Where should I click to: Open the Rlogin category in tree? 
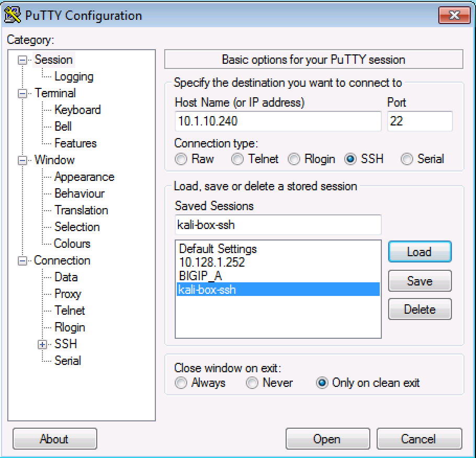click(70, 327)
